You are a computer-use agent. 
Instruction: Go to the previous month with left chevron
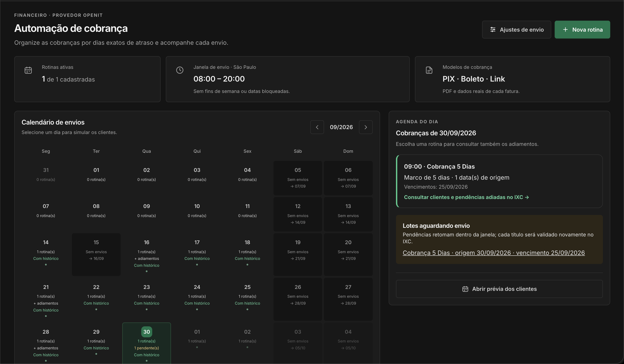[317, 127]
